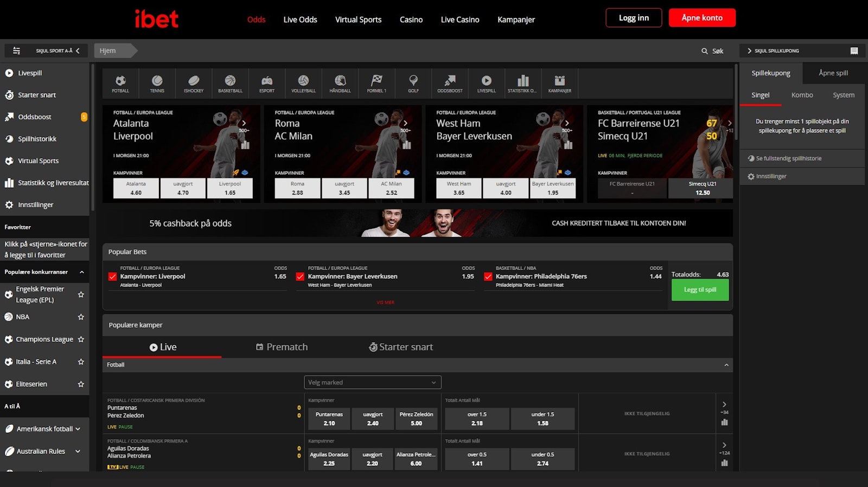
Task: Uncheck the Philadelphia 76ers popular bet
Action: click(x=488, y=277)
